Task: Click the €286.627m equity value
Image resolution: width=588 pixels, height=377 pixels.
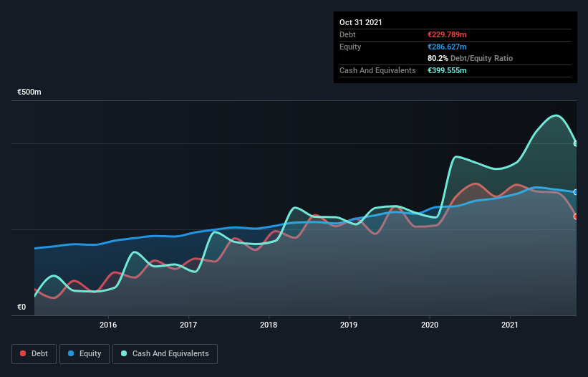Action: (x=447, y=47)
